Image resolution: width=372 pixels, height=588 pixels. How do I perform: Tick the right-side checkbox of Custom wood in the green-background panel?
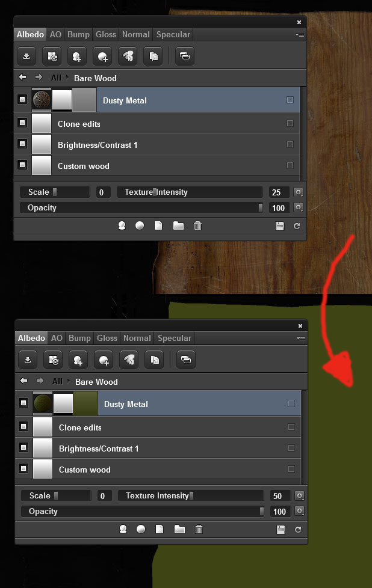(291, 469)
